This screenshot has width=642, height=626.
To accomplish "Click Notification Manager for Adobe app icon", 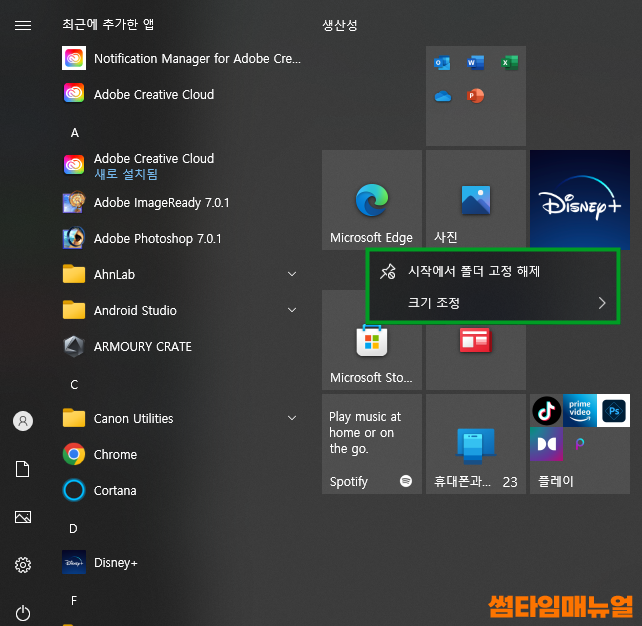I will coord(74,58).
